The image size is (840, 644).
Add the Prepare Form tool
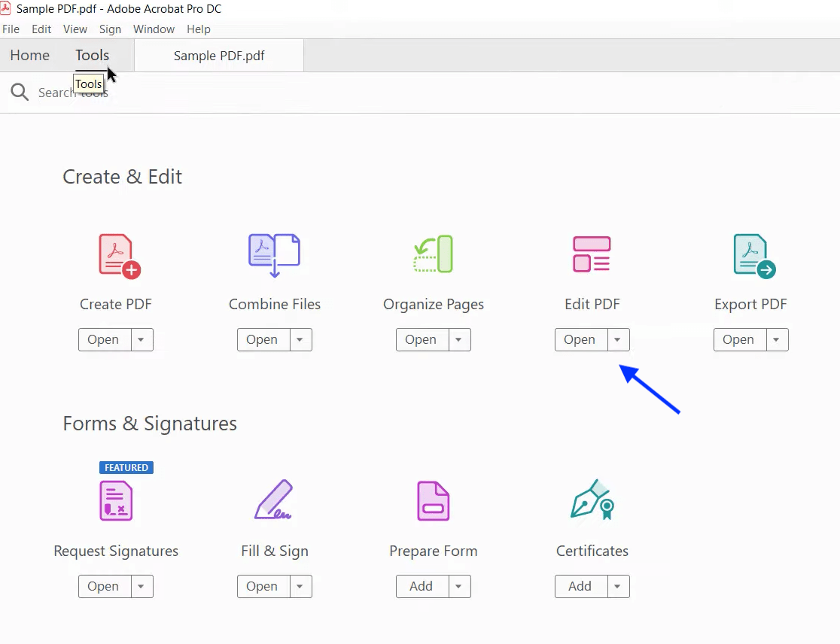(x=422, y=586)
